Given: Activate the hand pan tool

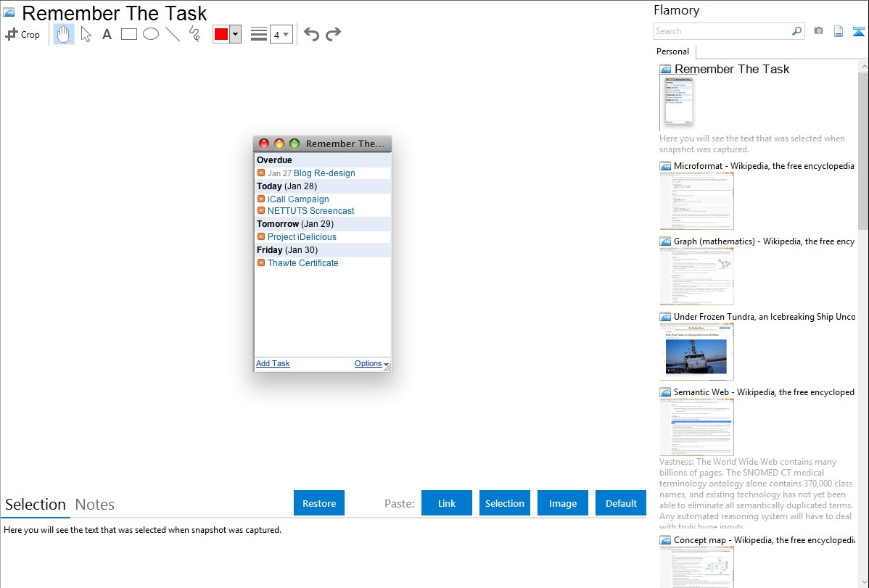Looking at the screenshot, I should point(64,34).
